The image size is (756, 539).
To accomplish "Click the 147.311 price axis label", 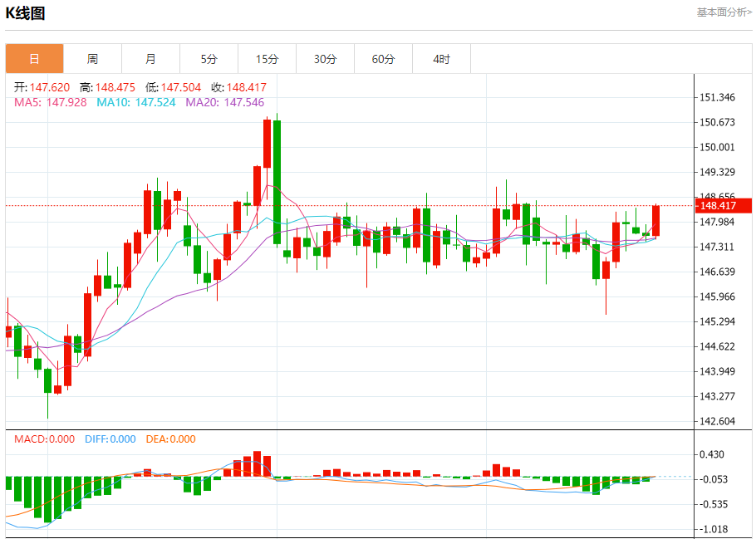I will coord(718,247).
